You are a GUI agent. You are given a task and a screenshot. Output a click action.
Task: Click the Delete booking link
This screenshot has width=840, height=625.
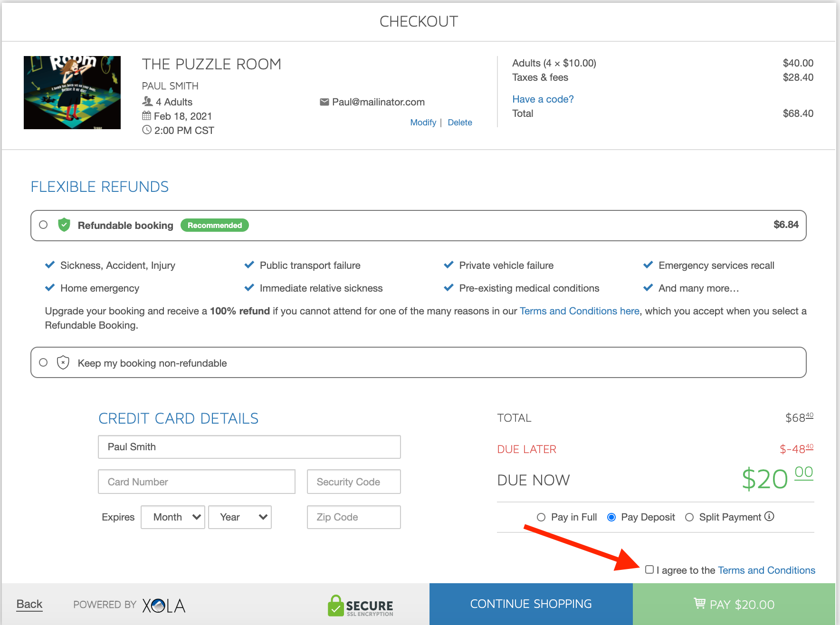(460, 123)
